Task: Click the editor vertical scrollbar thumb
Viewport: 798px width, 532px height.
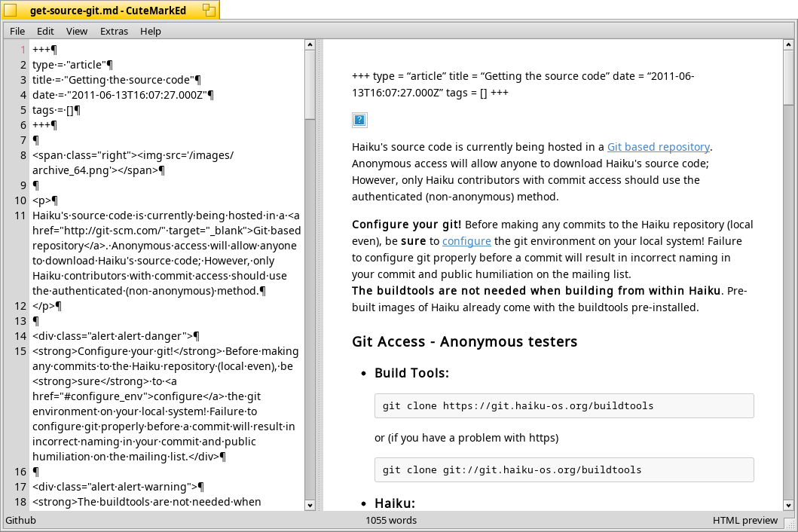Action: click(x=310, y=84)
